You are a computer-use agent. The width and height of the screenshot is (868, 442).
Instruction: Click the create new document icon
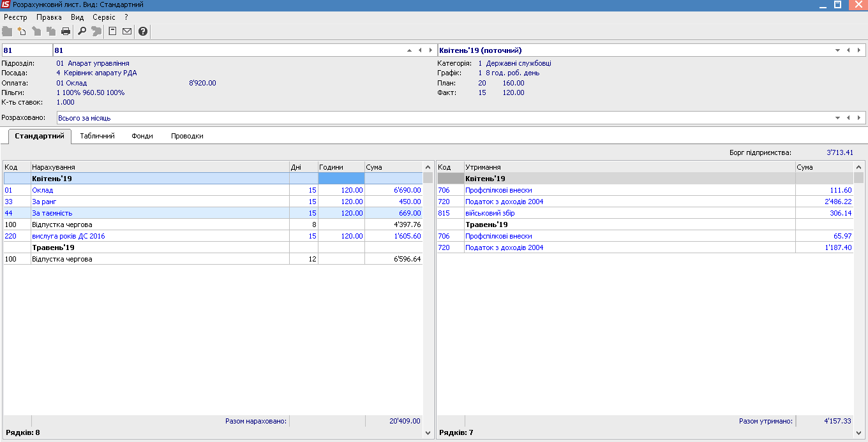click(22, 31)
